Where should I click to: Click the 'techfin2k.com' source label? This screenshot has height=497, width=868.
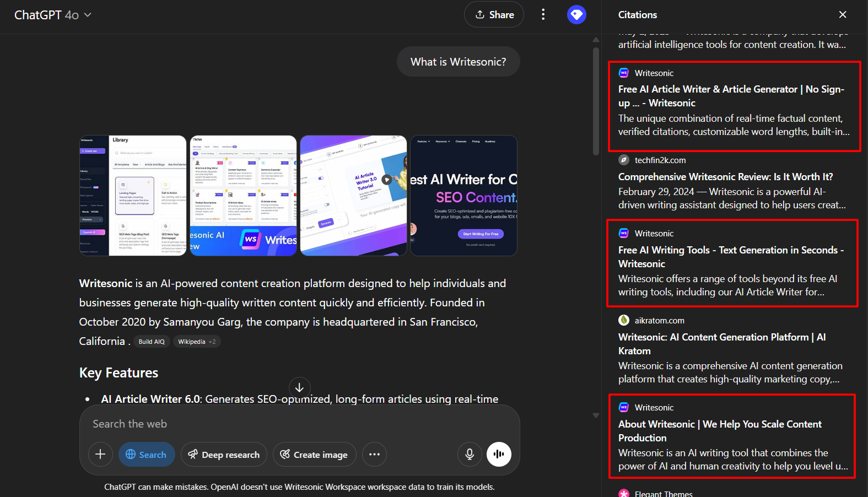[x=660, y=160]
